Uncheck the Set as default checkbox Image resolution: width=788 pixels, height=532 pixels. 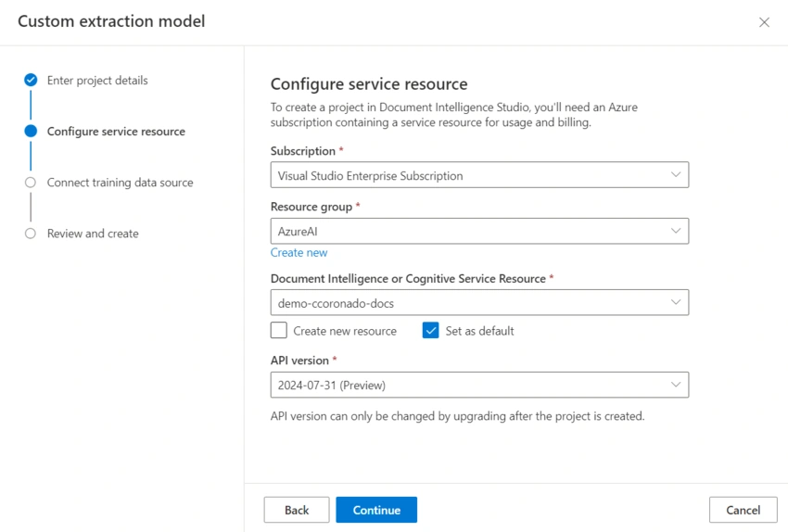(x=431, y=331)
